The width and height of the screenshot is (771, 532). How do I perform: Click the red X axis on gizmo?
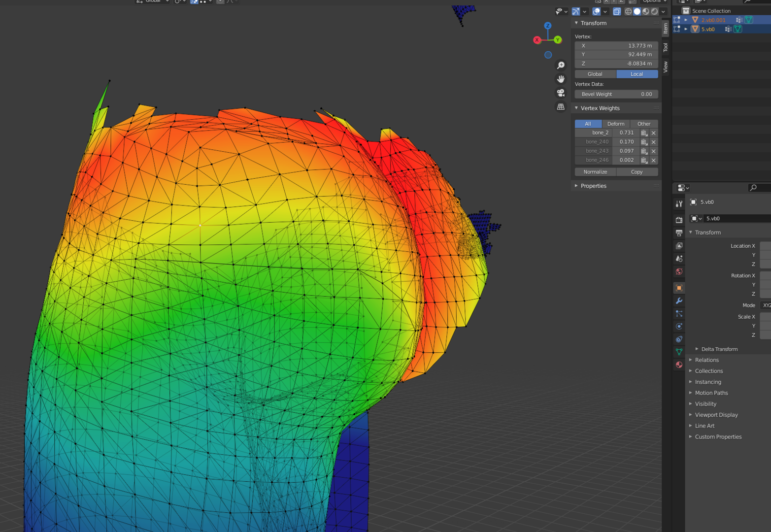537,40
